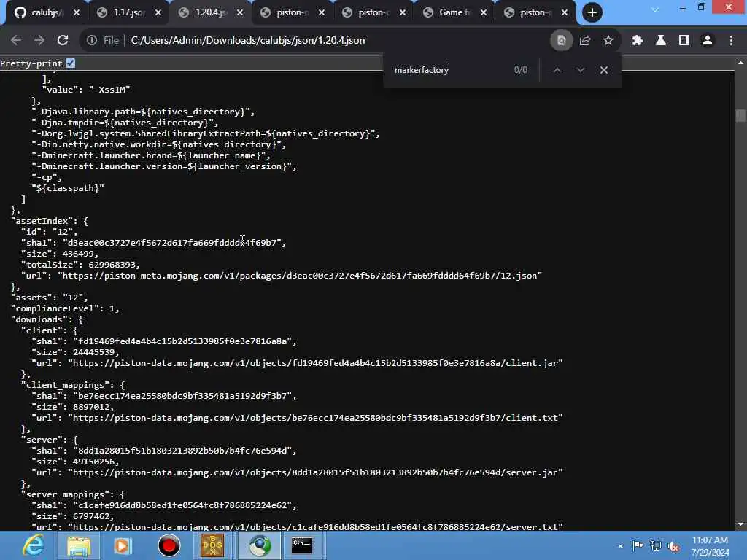Open the Extensions puzzle icon

point(638,41)
